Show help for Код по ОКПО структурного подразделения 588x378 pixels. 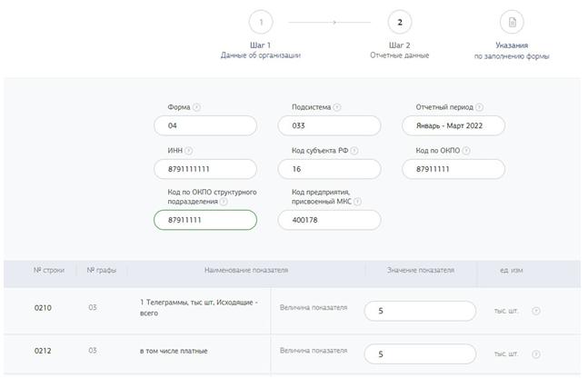click(224, 202)
